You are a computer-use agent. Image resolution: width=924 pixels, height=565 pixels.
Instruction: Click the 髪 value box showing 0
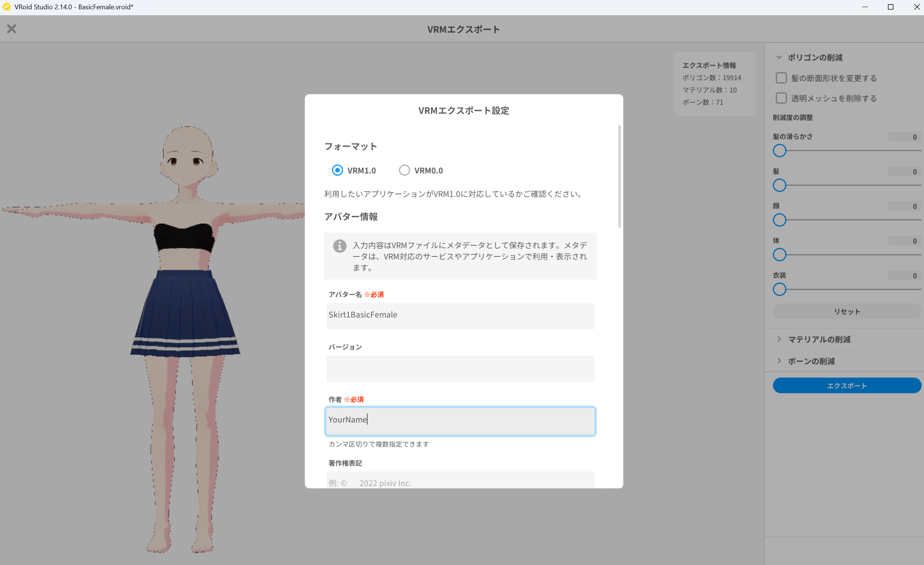904,172
